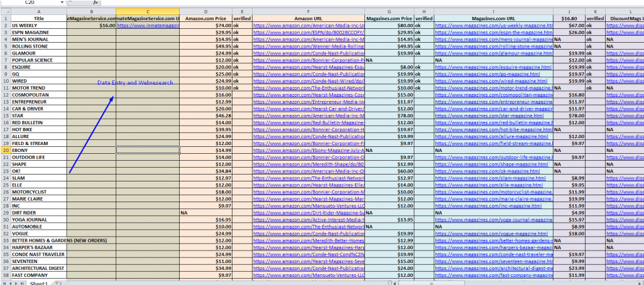Viewport: 644px width, 285px height.
Task: Open the magazines.com hot-bike-magazine link
Action: [x=494, y=129]
